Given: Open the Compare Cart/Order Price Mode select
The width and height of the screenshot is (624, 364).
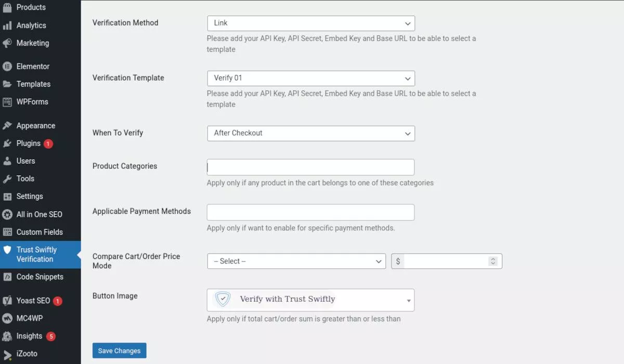Looking at the screenshot, I should (x=296, y=261).
